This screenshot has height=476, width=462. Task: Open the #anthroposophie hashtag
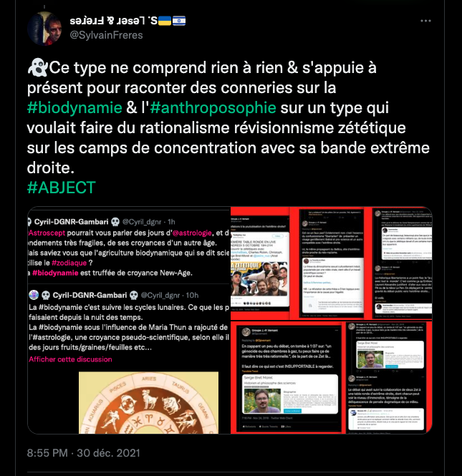coord(213,108)
